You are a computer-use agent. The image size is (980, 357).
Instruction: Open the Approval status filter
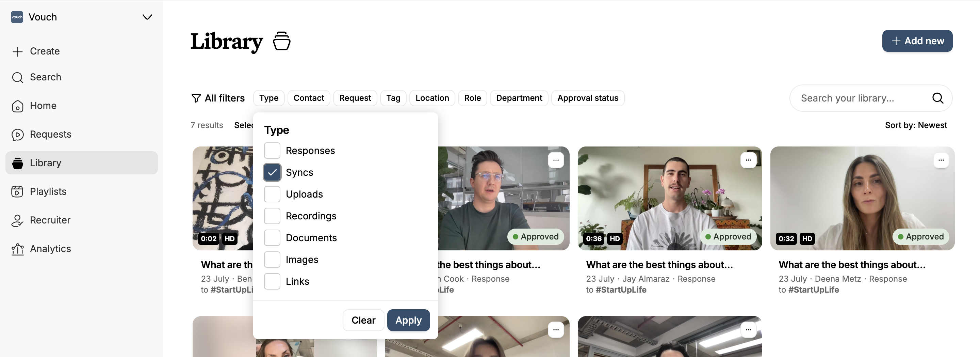click(588, 98)
